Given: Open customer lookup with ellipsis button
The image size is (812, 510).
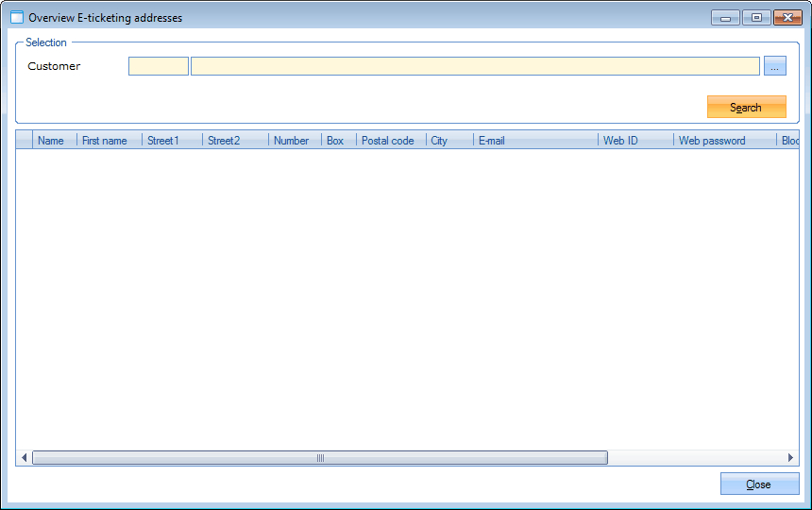Looking at the screenshot, I should pyautogui.click(x=774, y=66).
